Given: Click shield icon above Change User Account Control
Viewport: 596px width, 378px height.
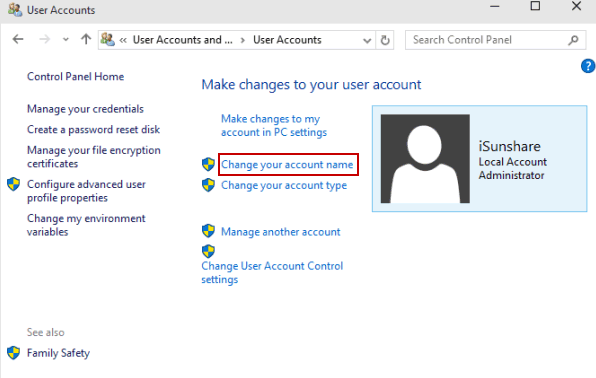Looking at the screenshot, I should (208, 251).
